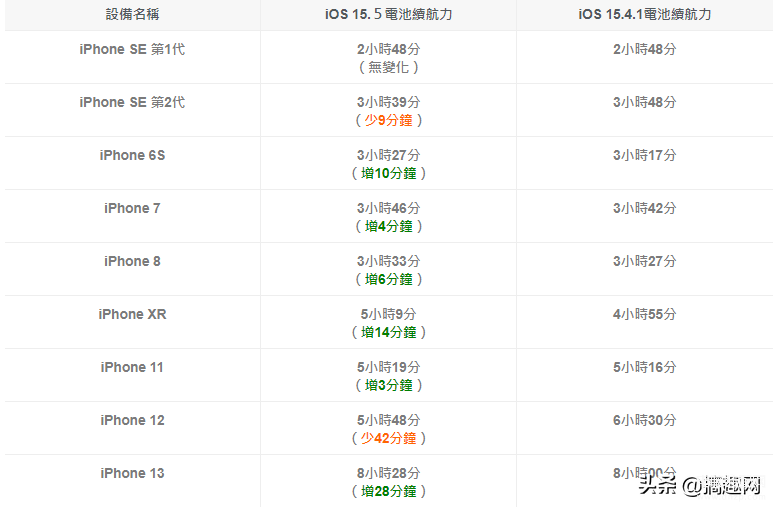Image resolution: width=776 pixels, height=510 pixels.
Task: Select the iPhone 11 device name
Action: 132,367
